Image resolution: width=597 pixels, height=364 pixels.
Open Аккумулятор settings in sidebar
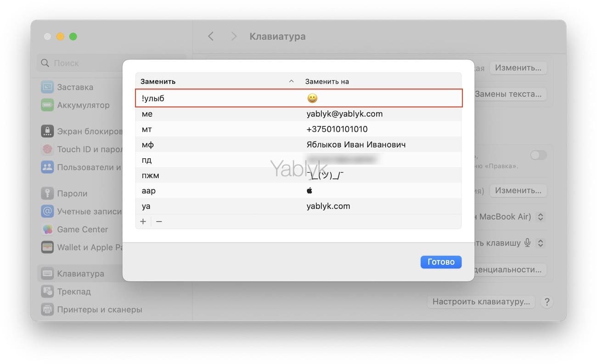pos(83,105)
